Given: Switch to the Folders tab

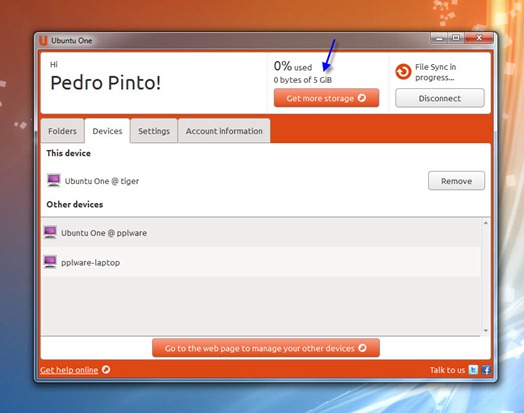Looking at the screenshot, I should tap(62, 131).
